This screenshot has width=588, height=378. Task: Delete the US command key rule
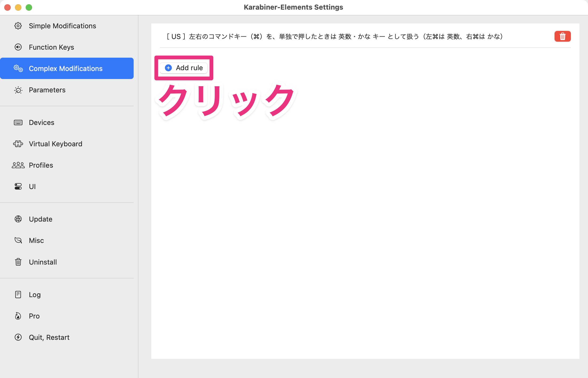[562, 36]
